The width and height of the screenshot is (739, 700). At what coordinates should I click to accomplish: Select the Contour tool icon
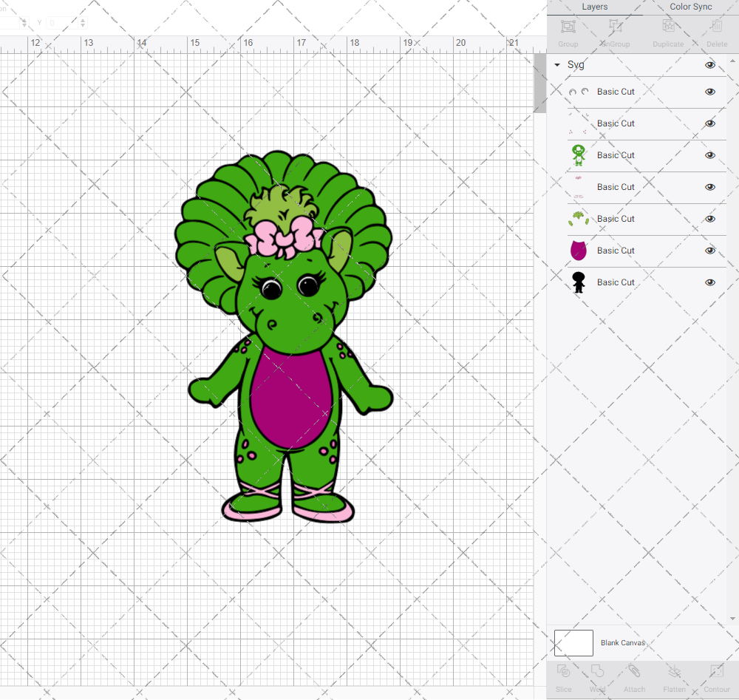click(717, 670)
